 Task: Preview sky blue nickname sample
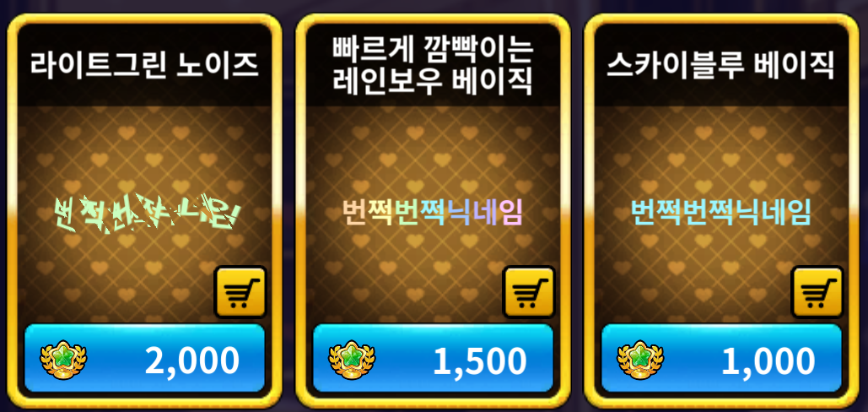point(721,212)
